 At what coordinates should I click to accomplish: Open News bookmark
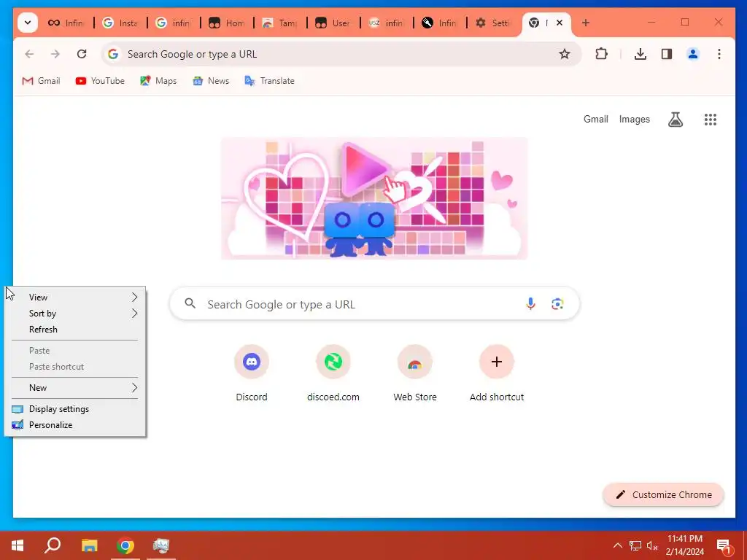click(211, 81)
